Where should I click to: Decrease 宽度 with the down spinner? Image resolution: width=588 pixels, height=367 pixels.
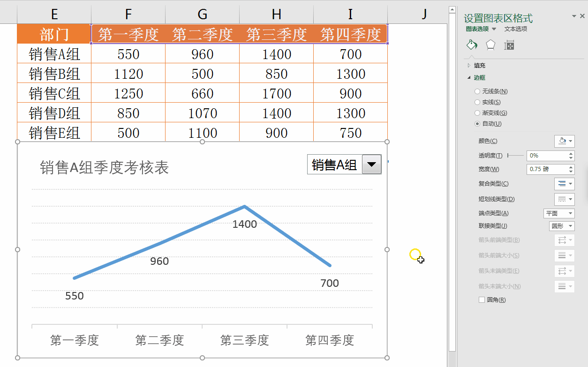[x=571, y=172]
